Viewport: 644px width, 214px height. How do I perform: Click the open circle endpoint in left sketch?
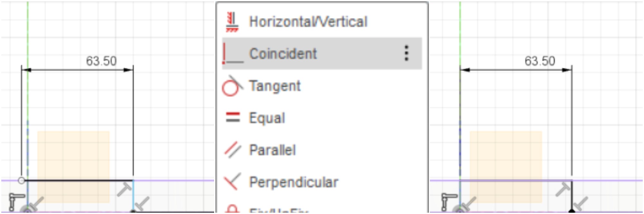22,180
